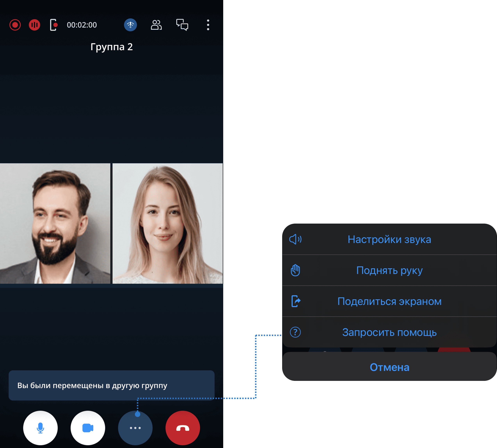Image resolution: width=497 pixels, height=448 pixels.
Task: Click the device recording status icon
Action: click(x=54, y=25)
